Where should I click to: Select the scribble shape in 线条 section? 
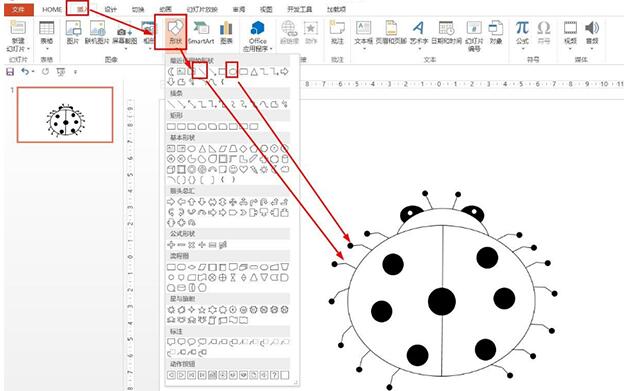pos(285,105)
